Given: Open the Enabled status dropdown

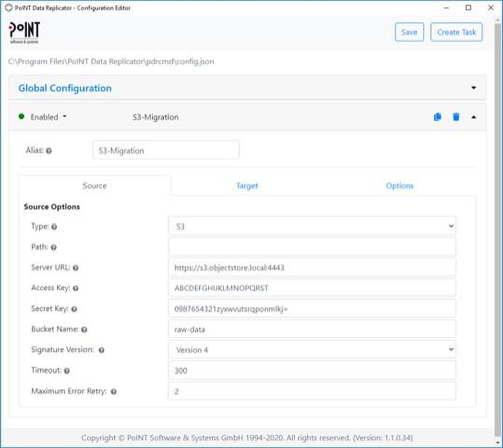Looking at the screenshot, I should (49, 117).
